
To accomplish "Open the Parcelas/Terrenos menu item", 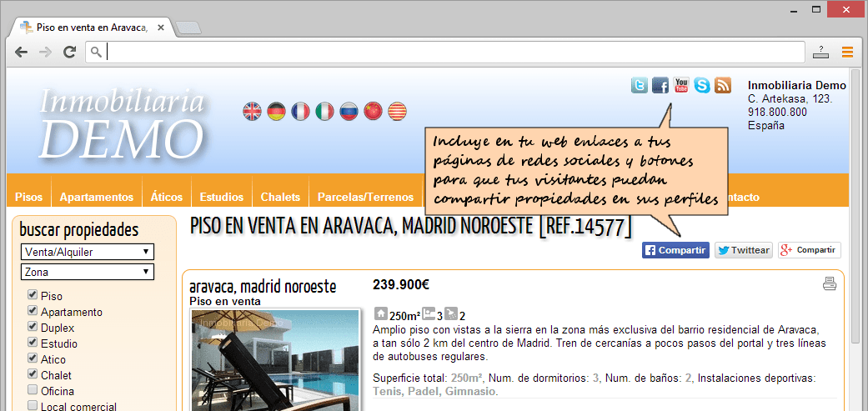I will coord(365,197).
